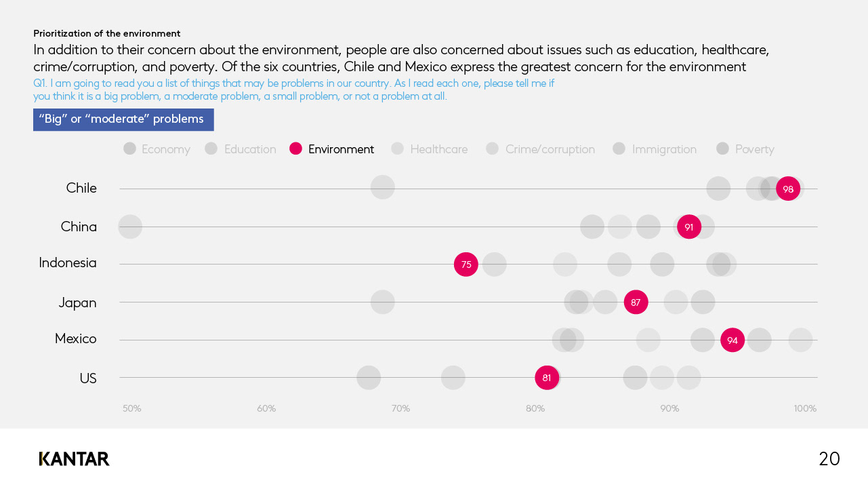Select the US environment point 81

pyautogui.click(x=547, y=378)
